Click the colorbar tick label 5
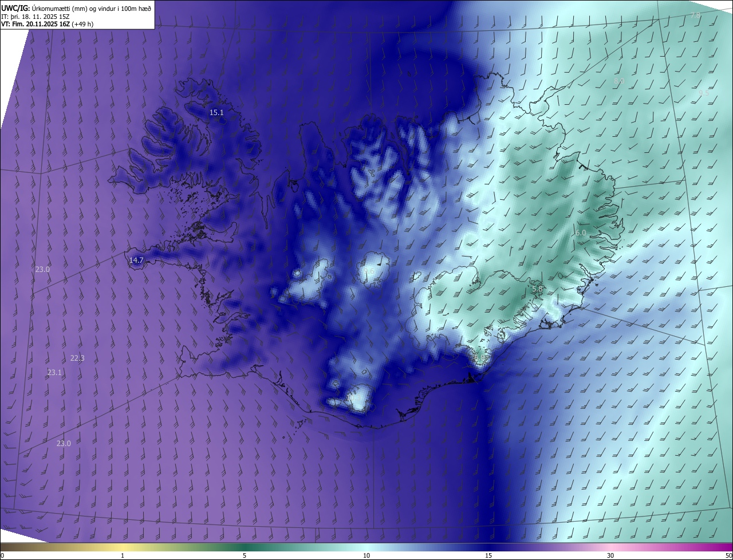 tap(245, 555)
